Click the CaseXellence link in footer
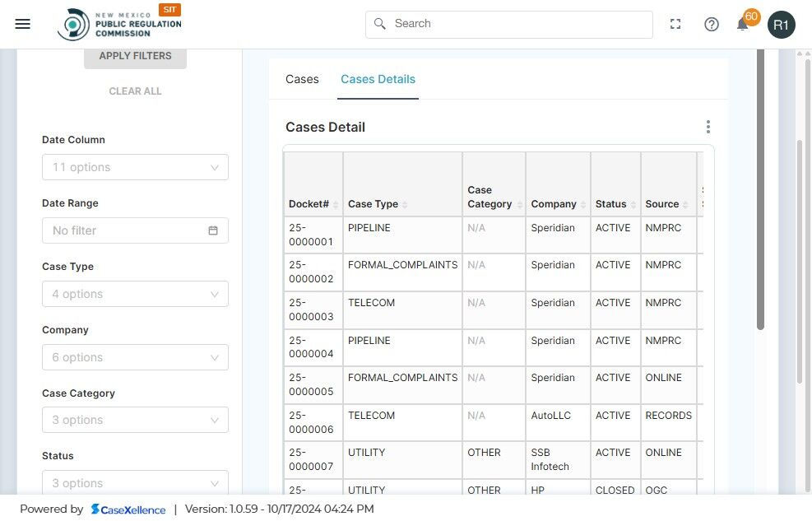The image size is (812, 521). click(128, 509)
